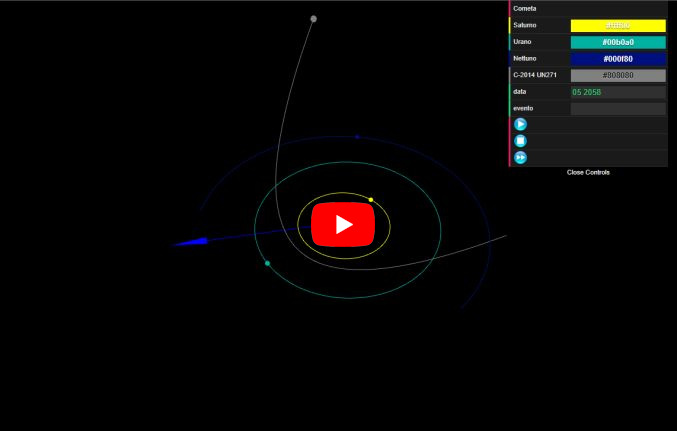
Task: Stop the animation with the square stop icon
Action: (x=520, y=141)
